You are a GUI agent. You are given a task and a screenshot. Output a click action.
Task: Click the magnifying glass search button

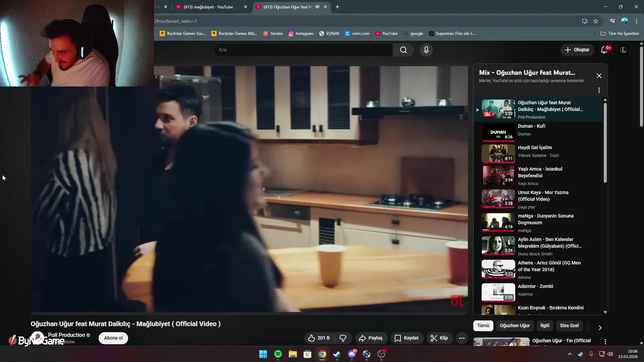point(404,50)
